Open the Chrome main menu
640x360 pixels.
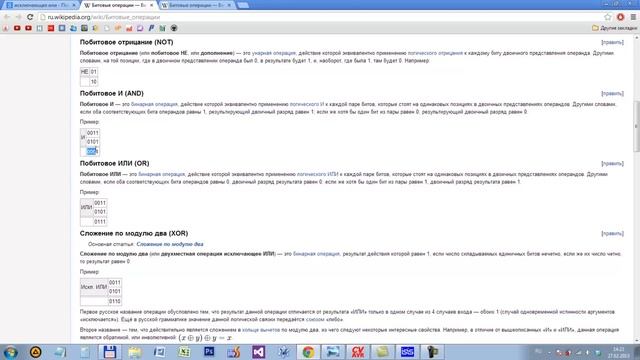[x=633, y=17]
